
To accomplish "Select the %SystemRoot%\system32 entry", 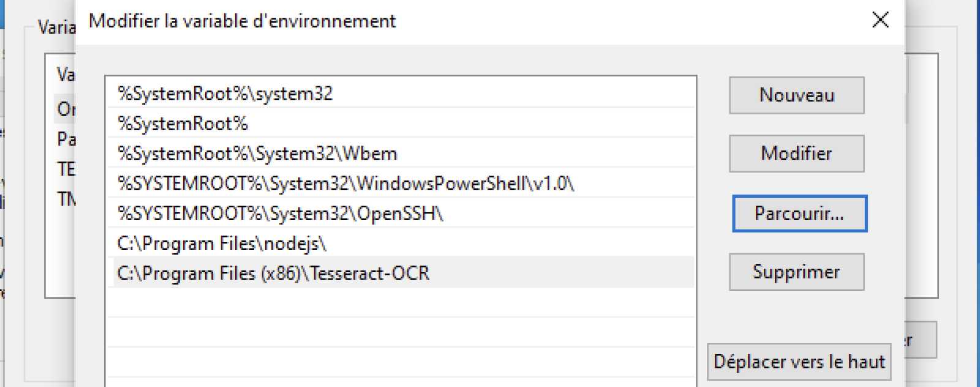I will pyautogui.click(x=401, y=93).
